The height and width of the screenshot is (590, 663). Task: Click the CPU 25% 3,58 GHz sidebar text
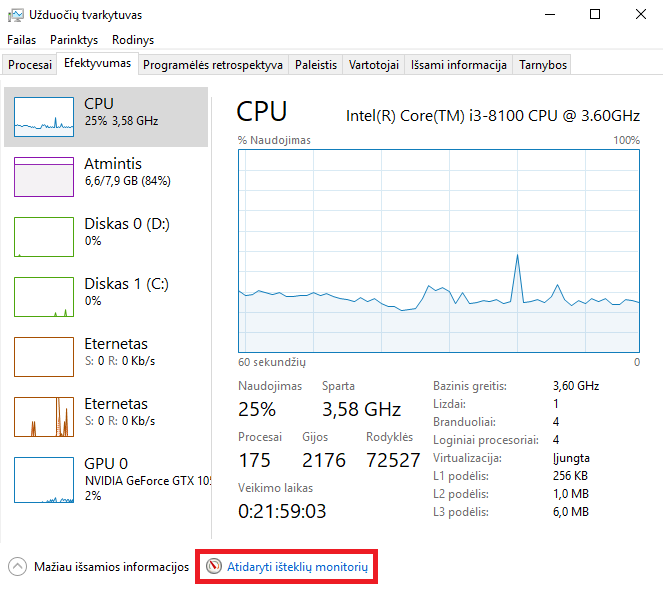[121, 121]
